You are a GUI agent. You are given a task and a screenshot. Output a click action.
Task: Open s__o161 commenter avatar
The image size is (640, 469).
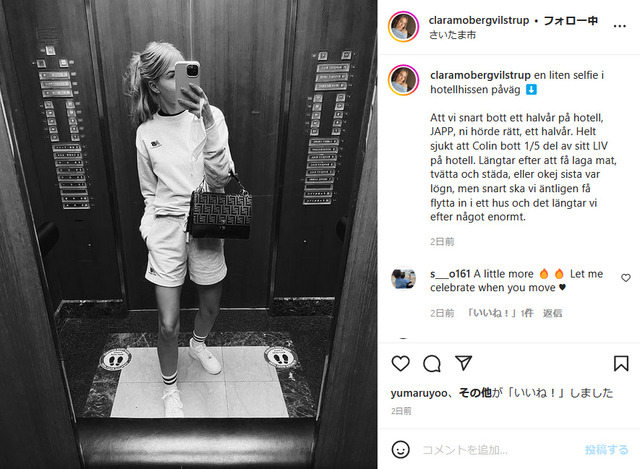[403, 278]
